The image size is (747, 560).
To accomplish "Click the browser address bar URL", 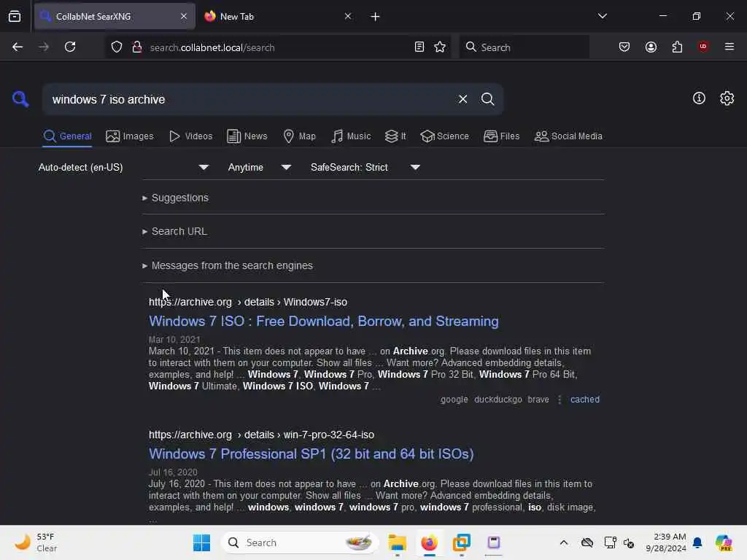I will (212, 47).
